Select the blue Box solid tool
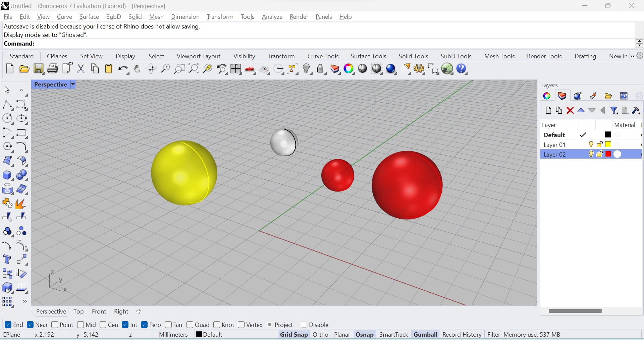 click(7, 175)
